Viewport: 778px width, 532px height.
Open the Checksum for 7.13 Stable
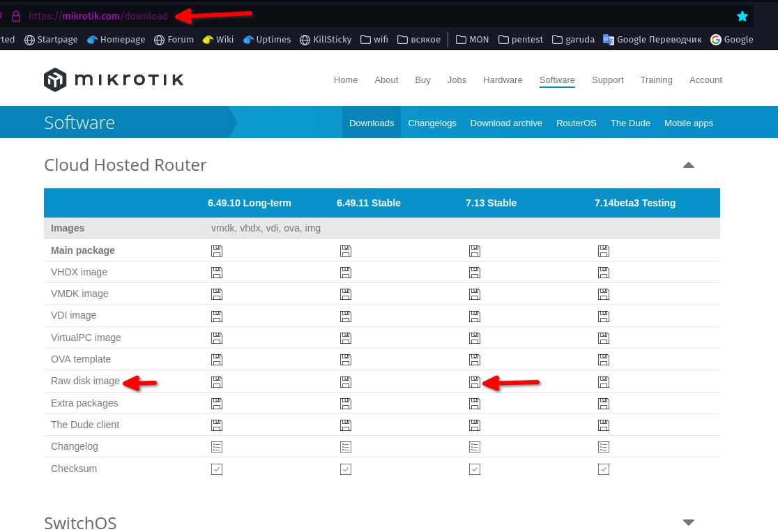click(x=475, y=469)
